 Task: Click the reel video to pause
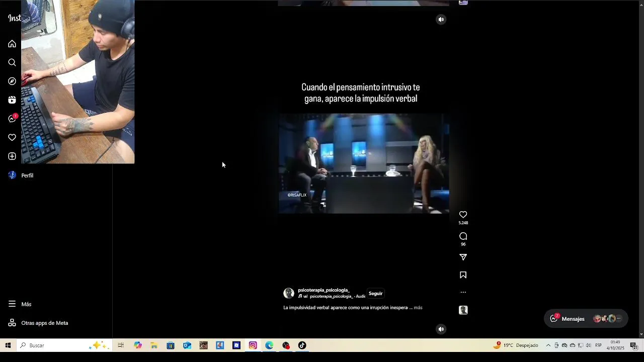click(x=364, y=163)
